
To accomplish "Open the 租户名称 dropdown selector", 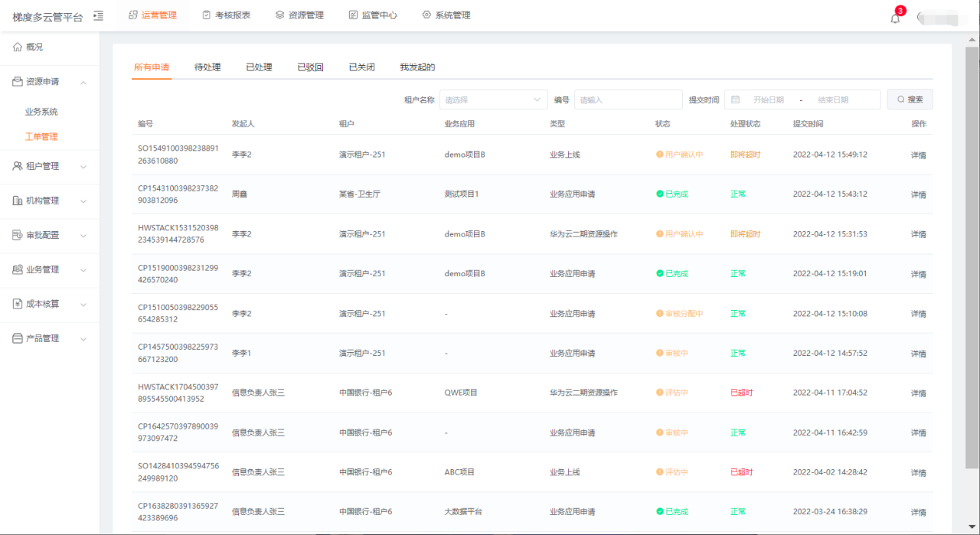I will (493, 99).
